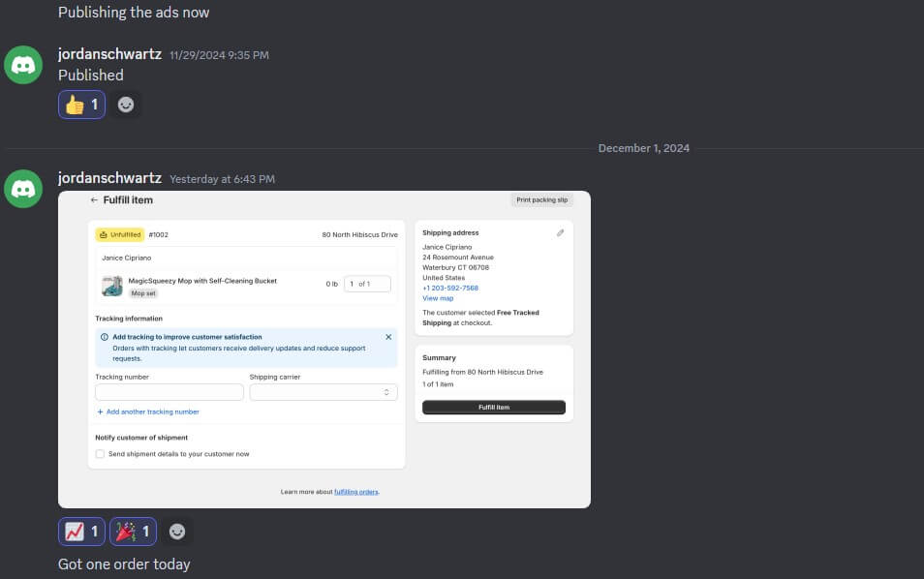Toggle the thumbs up reaction
This screenshot has width=924, height=579.
coord(82,105)
